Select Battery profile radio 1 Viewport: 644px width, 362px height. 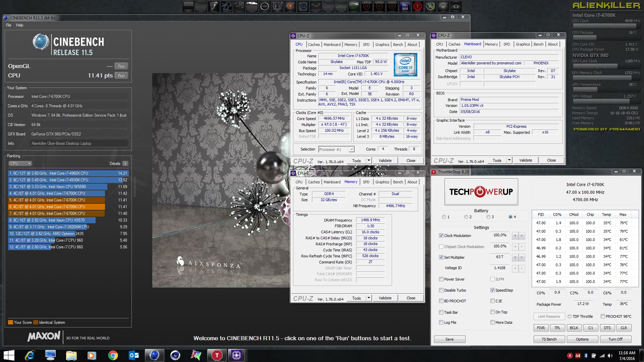point(444,217)
